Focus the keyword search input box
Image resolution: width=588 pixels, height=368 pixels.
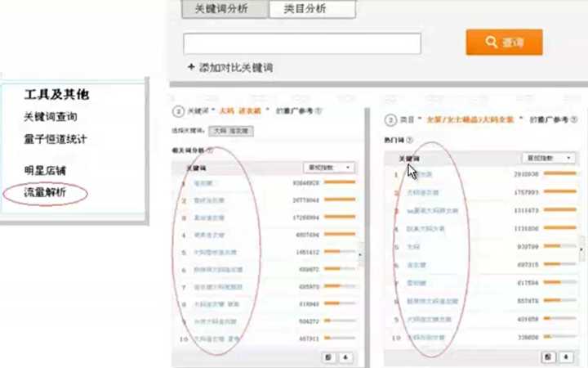click(x=302, y=43)
